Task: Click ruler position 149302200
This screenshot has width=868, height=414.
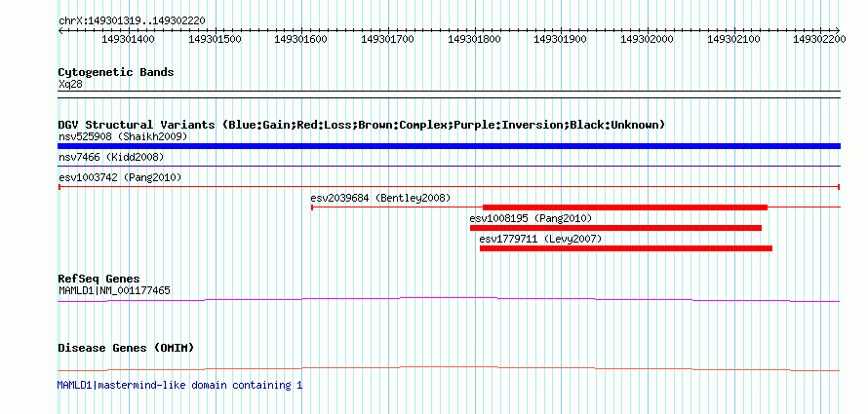Action: pos(819,39)
